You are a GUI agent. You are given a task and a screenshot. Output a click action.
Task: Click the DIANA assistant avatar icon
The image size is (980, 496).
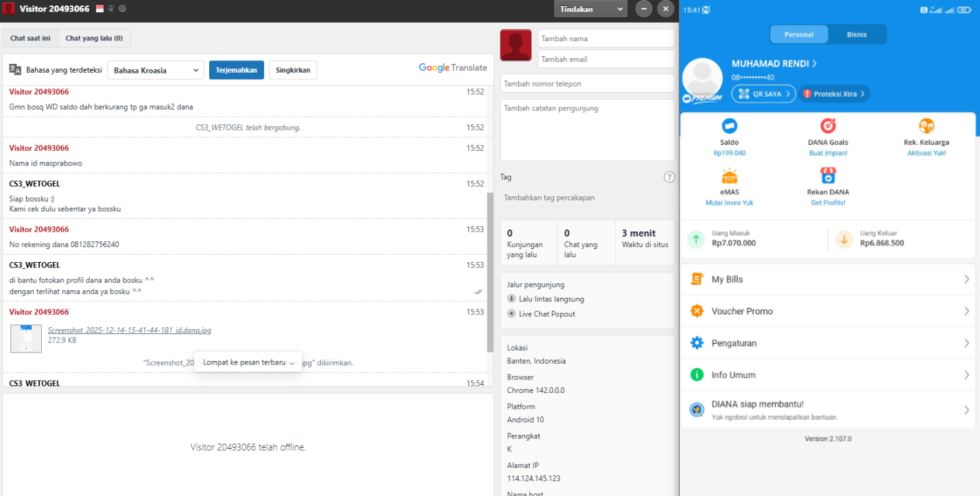[697, 410]
